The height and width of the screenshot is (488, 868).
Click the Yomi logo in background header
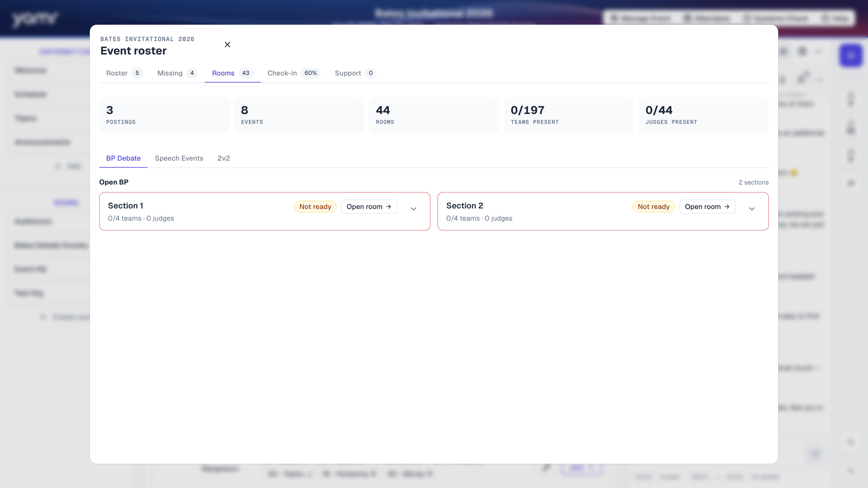35,19
